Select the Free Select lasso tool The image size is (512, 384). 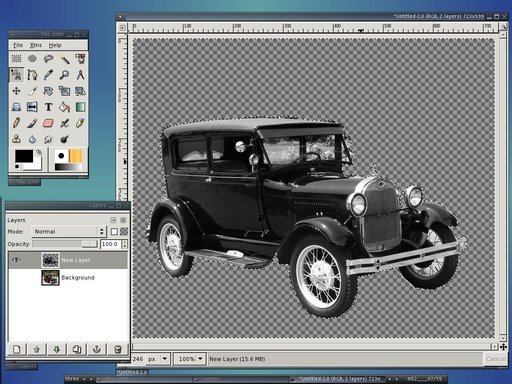(x=48, y=59)
